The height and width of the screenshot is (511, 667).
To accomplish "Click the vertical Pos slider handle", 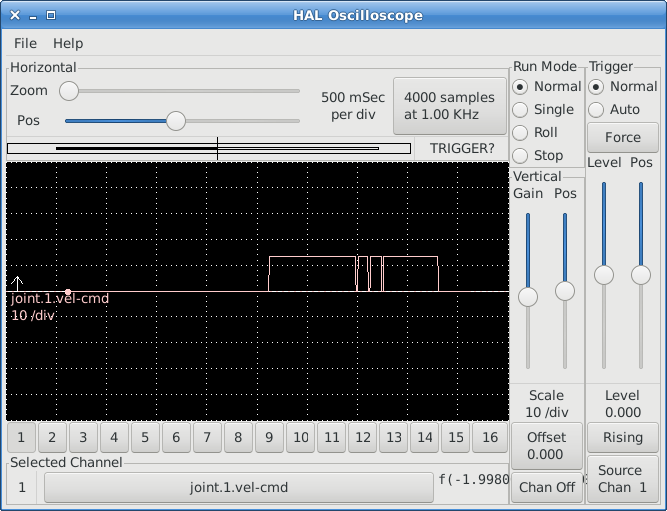I will 565,291.
